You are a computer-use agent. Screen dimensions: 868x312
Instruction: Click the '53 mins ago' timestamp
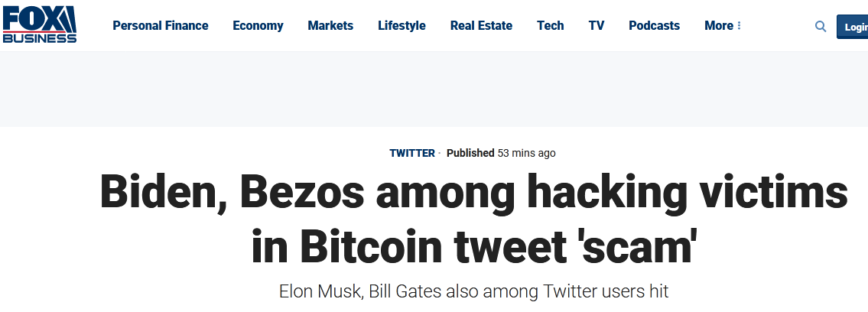[527, 153]
